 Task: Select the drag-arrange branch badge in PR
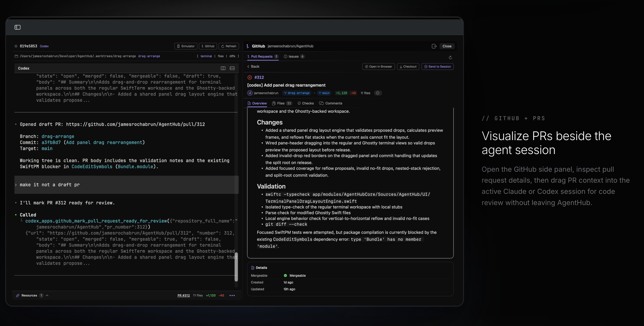coord(297,93)
